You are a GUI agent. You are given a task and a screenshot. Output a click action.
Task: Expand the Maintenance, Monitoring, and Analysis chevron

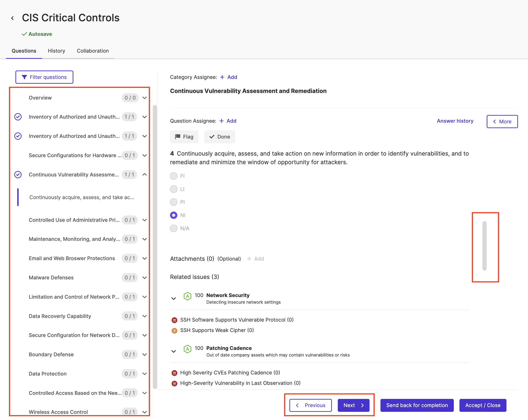click(145, 239)
